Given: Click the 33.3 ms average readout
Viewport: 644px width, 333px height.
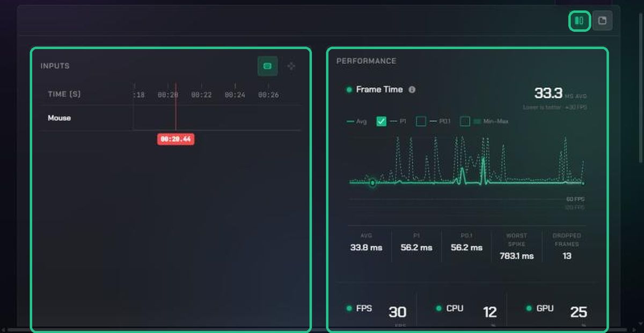Looking at the screenshot, I should click(548, 93).
